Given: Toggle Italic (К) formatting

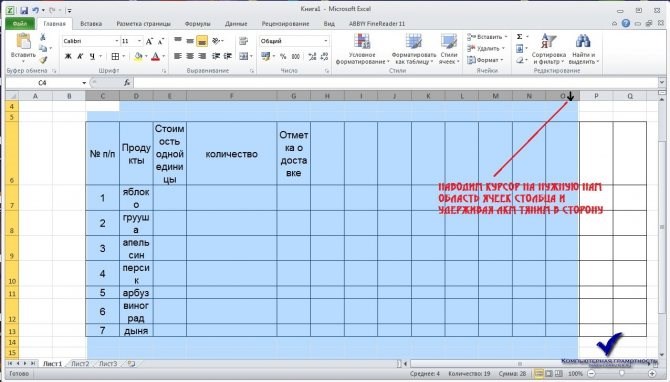Looking at the screenshot, I should click(x=80, y=56).
